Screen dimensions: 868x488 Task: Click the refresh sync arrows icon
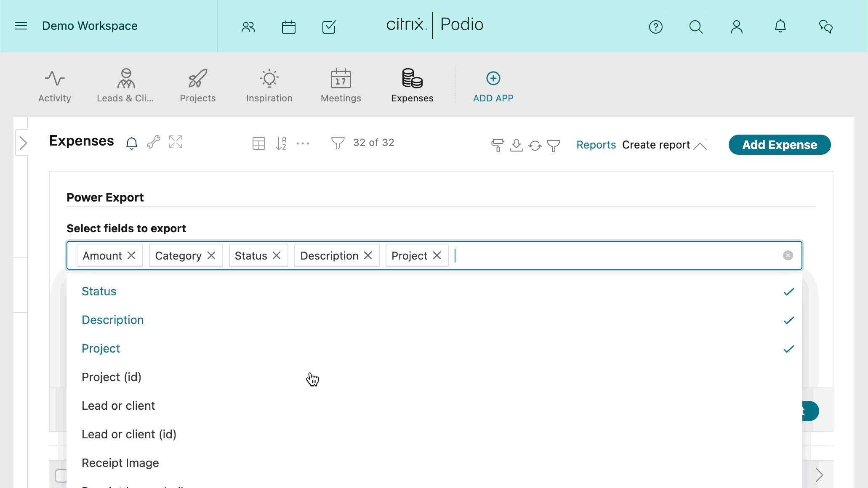535,146
